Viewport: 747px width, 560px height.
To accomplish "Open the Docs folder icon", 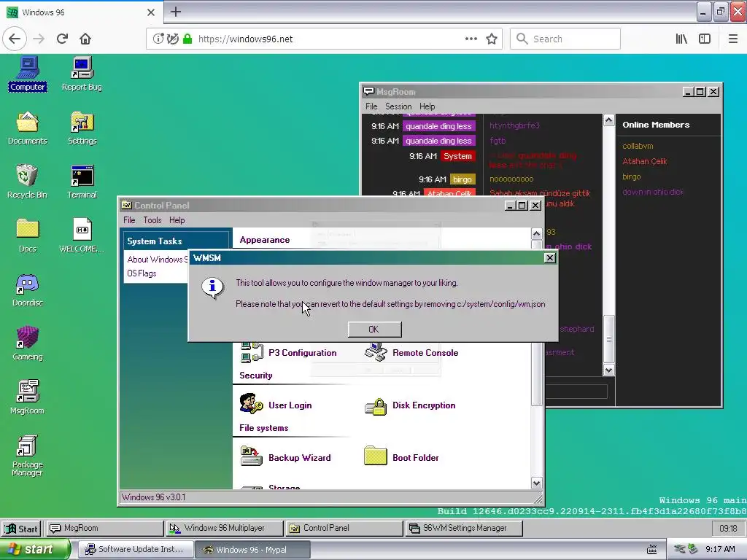I will [x=27, y=236].
